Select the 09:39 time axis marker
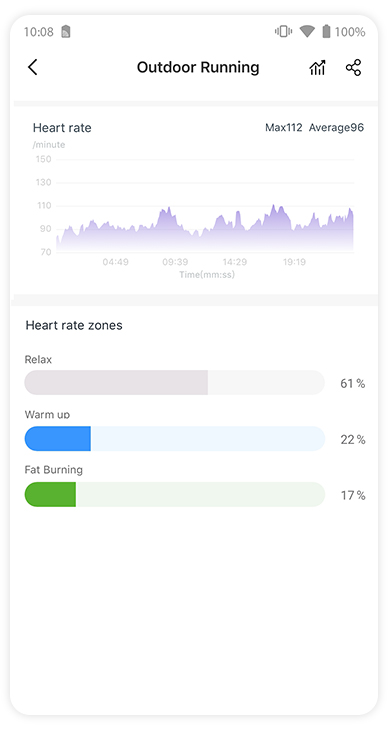Screen dimensions: 388x730 pos(175,262)
